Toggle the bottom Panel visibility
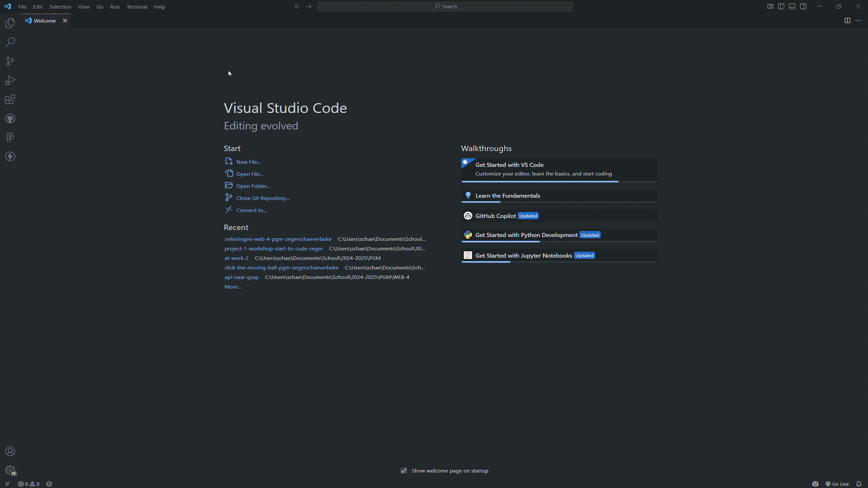This screenshot has height=488, width=868. pyautogui.click(x=792, y=6)
